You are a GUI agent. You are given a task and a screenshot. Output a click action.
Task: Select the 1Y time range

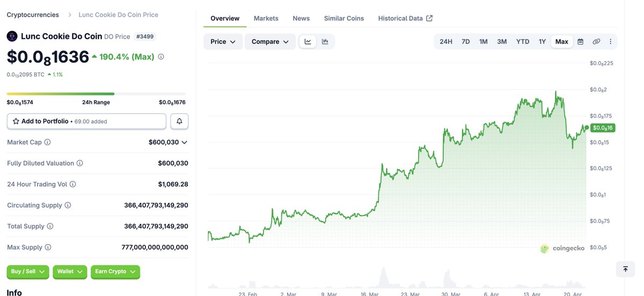(x=543, y=41)
